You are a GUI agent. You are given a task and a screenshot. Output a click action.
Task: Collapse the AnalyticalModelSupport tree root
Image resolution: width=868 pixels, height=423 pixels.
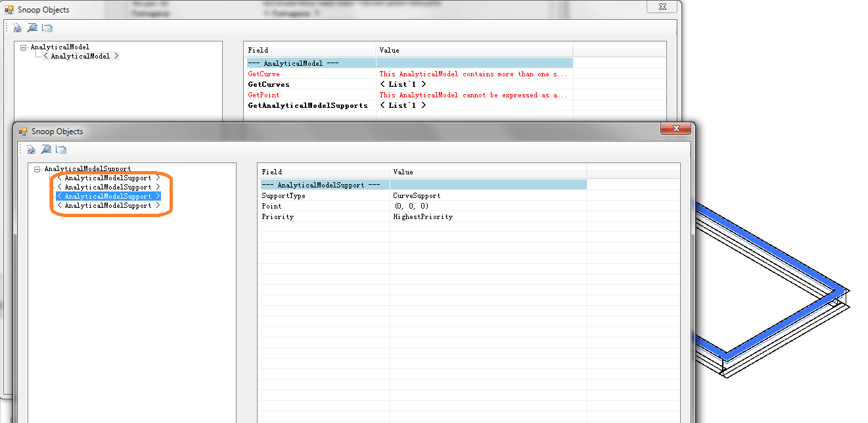38,168
